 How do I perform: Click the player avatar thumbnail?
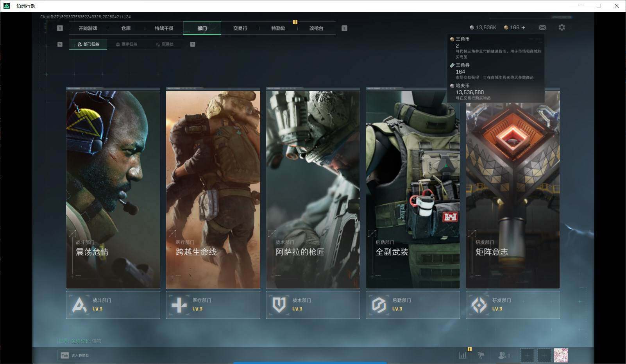(x=561, y=355)
